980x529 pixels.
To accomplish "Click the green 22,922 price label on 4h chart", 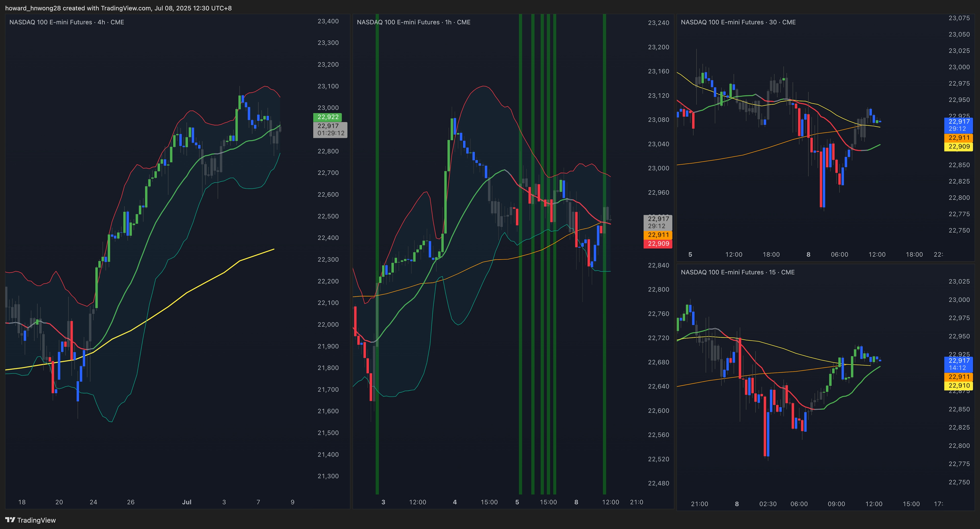I will [327, 117].
